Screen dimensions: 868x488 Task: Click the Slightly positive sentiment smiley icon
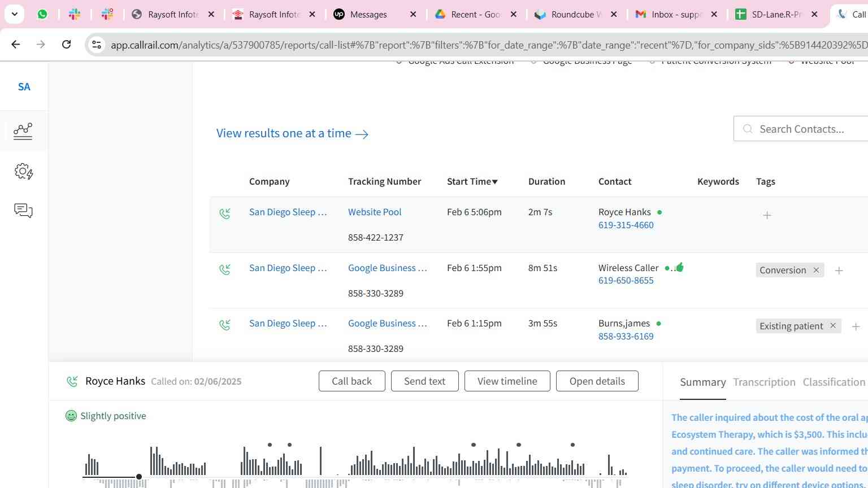tap(71, 416)
